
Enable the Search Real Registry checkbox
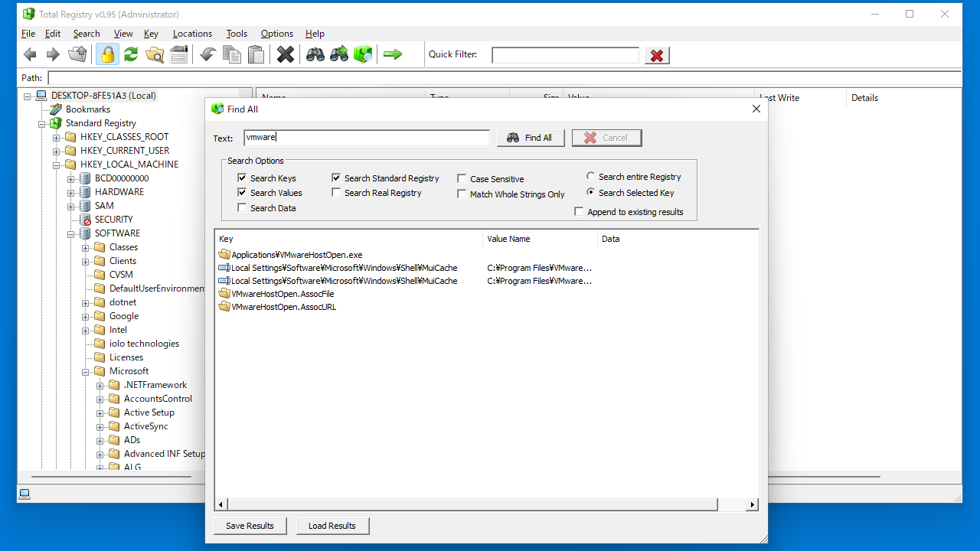(x=336, y=193)
